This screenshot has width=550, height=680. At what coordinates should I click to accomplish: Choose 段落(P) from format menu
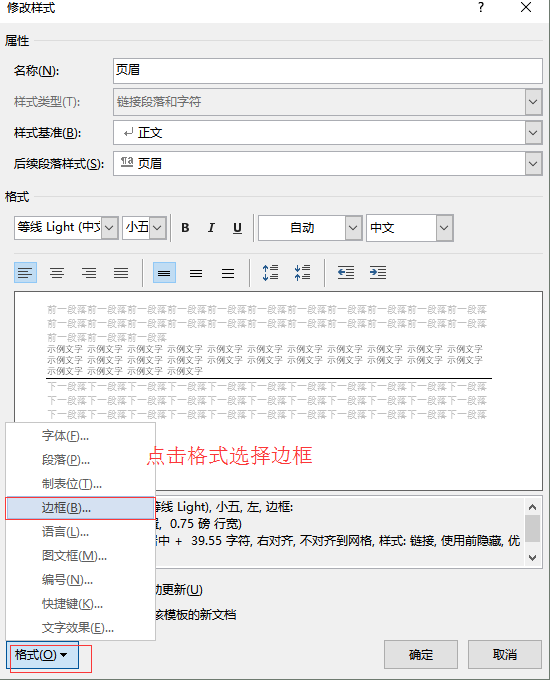point(80,460)
